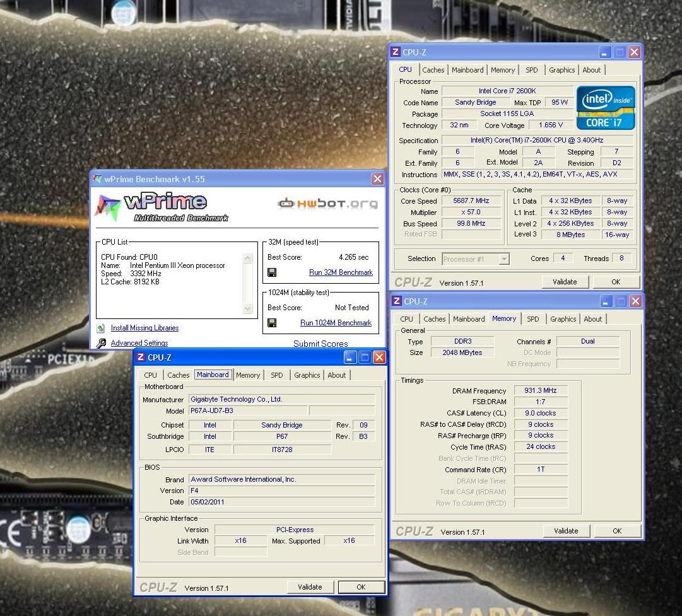Screen dimensions: 682x616
Task: Click OK in CPU-Z Memory window
Action: (617, 532)
